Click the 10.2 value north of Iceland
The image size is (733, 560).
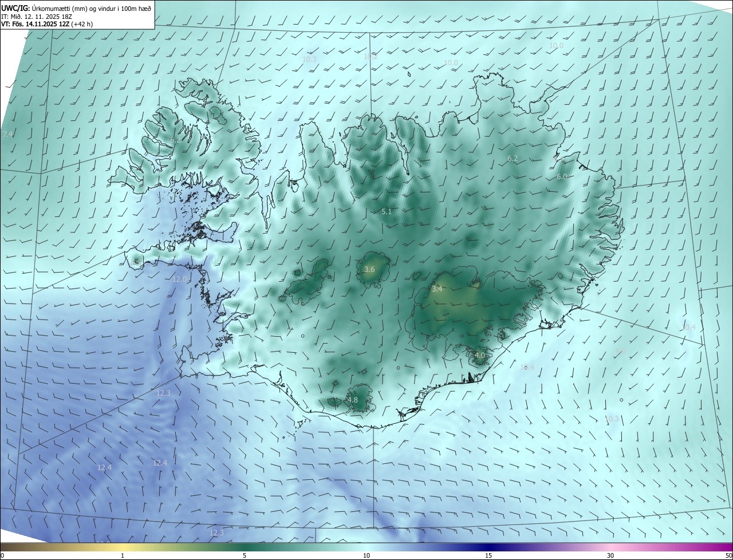[371, 56]
